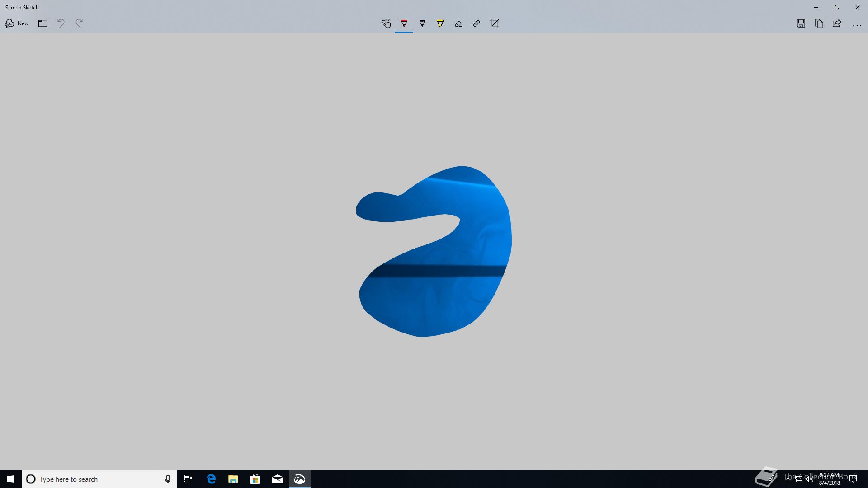Image resolution: width=868 pixels, height=488 pixels.
Task: Launch Microsoft Edge from taskbar
Action: (211, 479)
